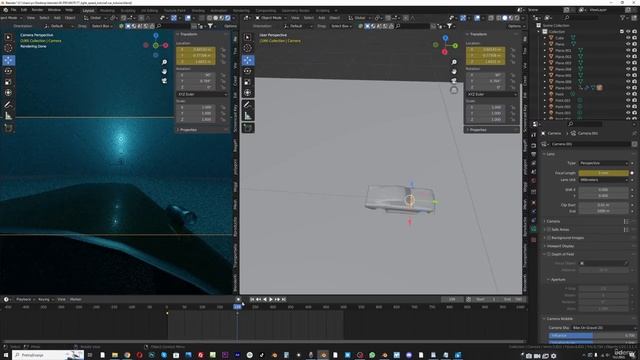Screen dimensions: 640x360
Task: Enable the Depth of Field checkbox
Action: [549, 254]
